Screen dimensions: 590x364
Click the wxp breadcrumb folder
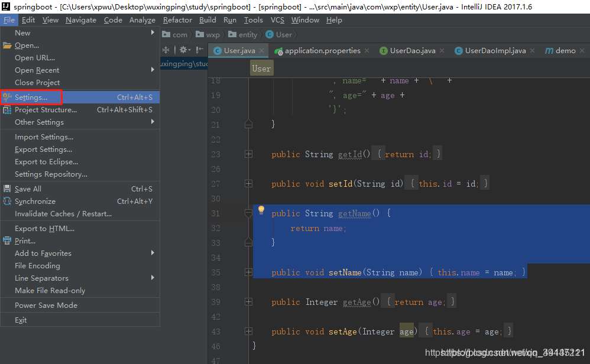click(x=208, y=35)
